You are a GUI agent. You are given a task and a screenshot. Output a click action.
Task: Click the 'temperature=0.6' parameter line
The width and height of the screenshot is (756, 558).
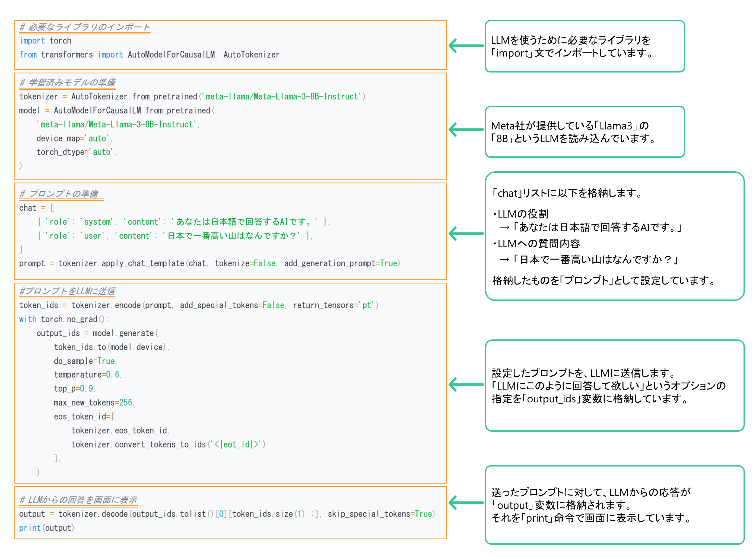point(87,375)
